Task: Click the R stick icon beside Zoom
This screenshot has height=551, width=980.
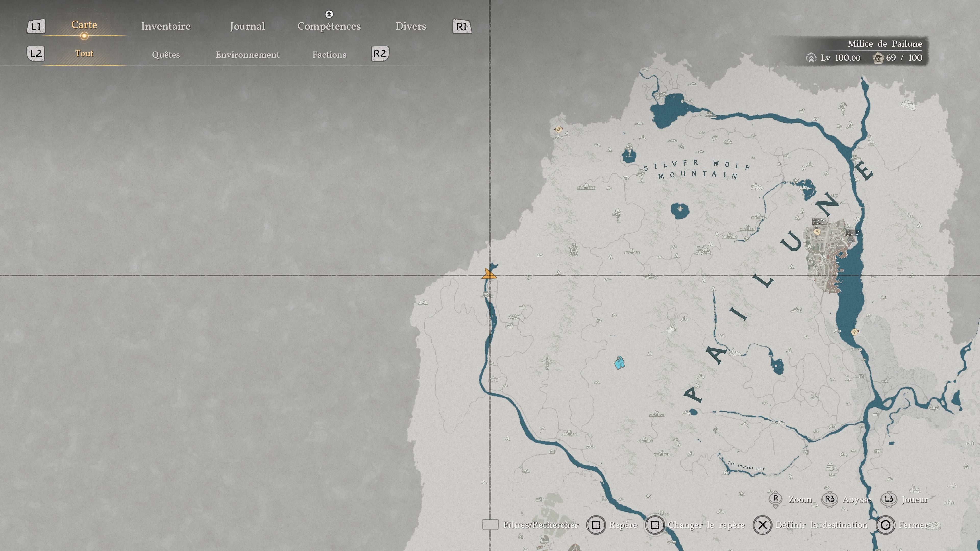Action: (776, 499)
